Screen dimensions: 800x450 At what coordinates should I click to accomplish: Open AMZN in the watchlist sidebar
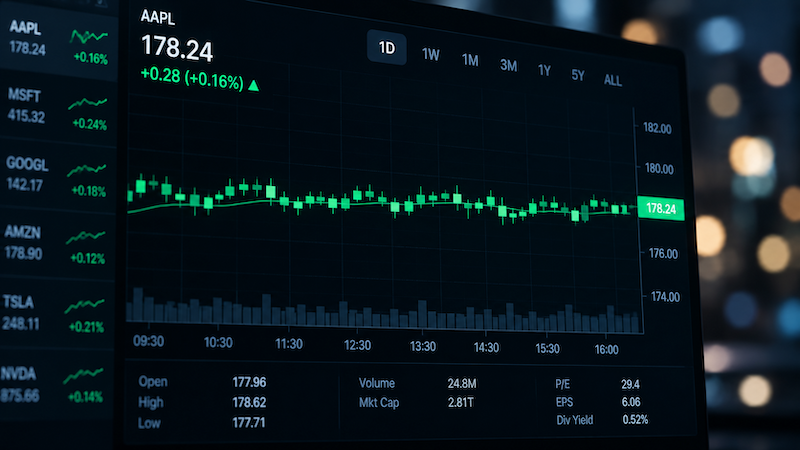click(56, 244)
